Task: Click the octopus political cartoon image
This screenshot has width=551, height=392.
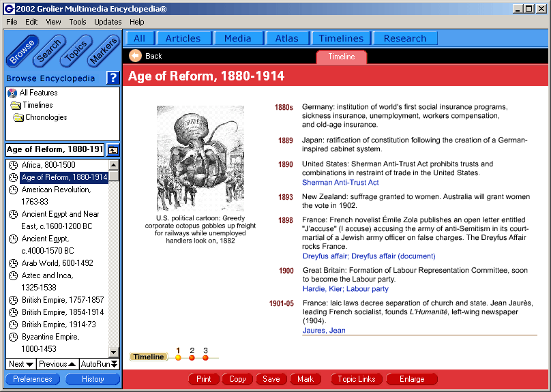Action: (200, 158)
